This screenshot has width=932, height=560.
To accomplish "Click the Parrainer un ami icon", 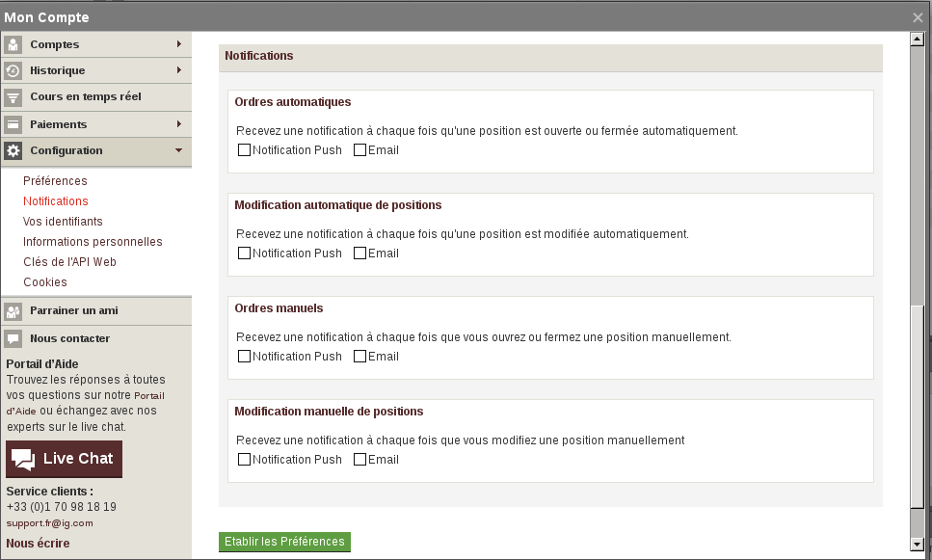I will click(13, 311).
